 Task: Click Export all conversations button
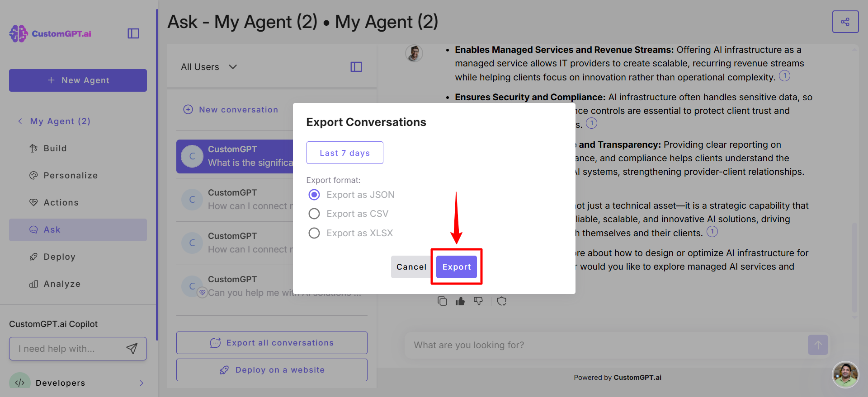click(272, 343)
